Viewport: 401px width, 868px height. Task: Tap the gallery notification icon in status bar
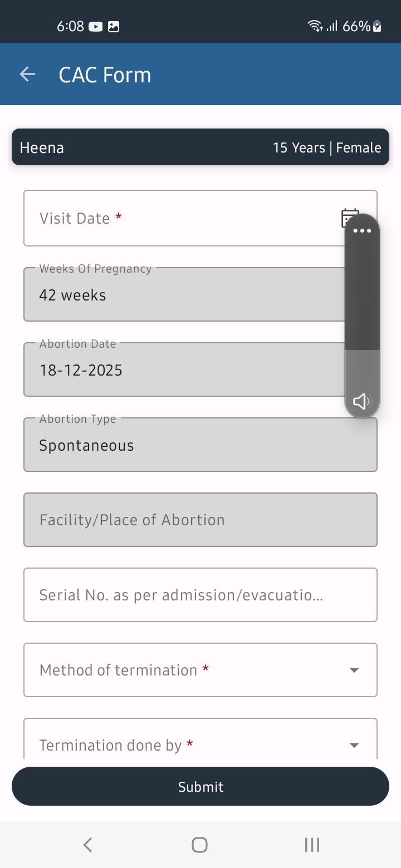(x=114, y=26)
